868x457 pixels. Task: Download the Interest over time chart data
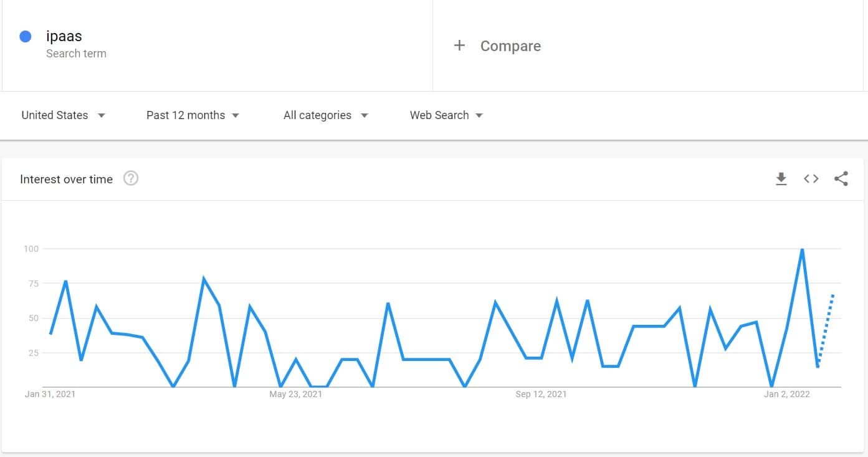[x=781, y=179]
